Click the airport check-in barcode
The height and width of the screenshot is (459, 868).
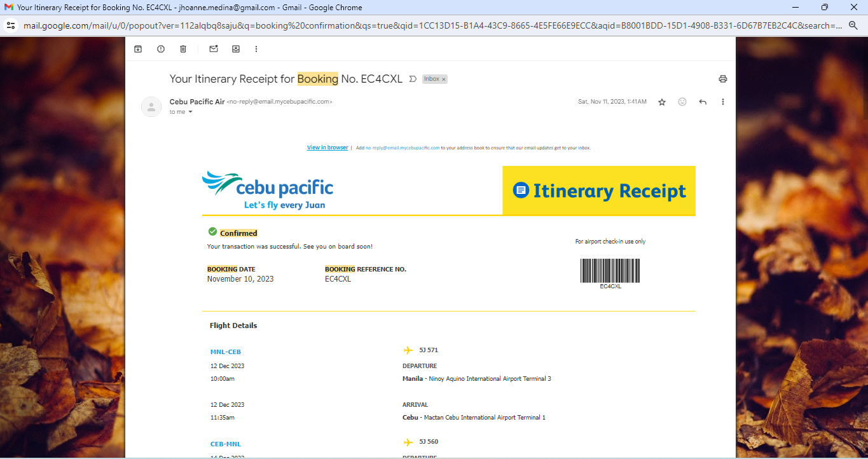(610, 271)
